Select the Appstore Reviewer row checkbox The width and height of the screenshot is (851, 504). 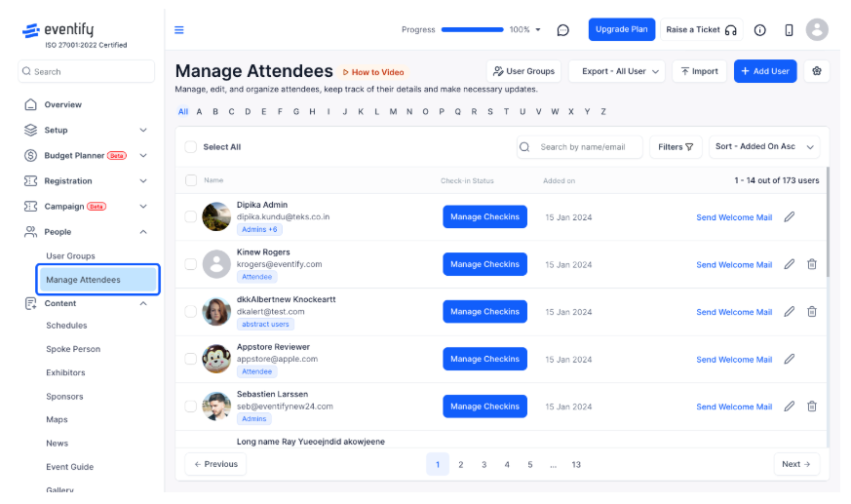point(190,359)
